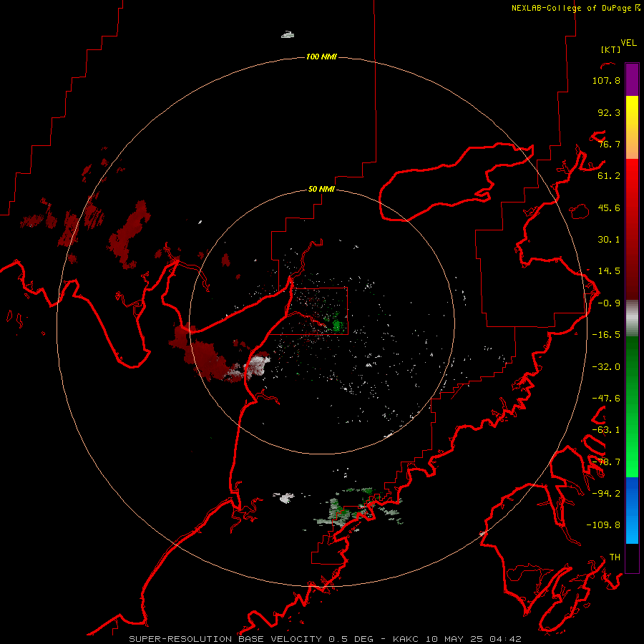Click the 107.8 legend value
The height and width of the screenshot is (644, 644).
(x=606, y=80)
